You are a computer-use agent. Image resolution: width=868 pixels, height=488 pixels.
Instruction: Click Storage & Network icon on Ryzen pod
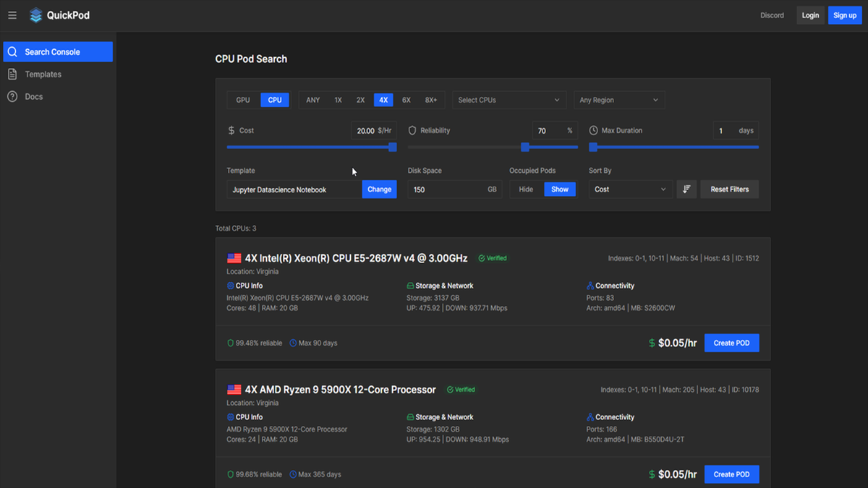click(411, 417)
